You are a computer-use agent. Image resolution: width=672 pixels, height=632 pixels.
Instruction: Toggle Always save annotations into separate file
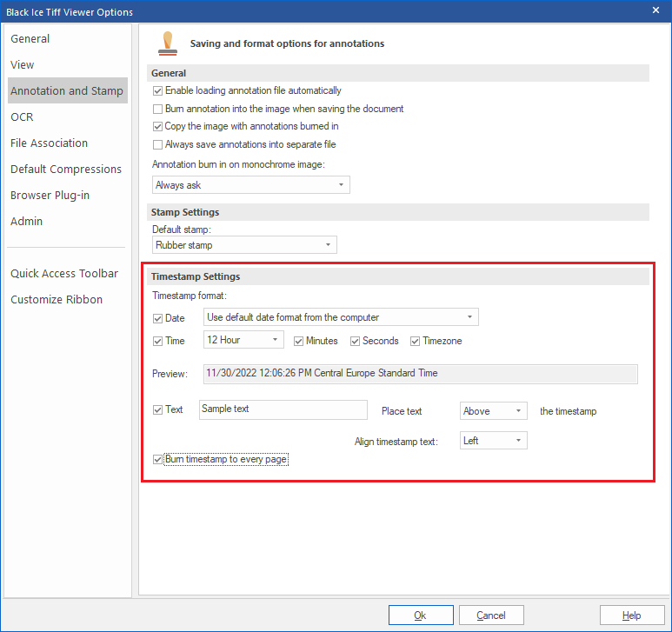point(158,144)
